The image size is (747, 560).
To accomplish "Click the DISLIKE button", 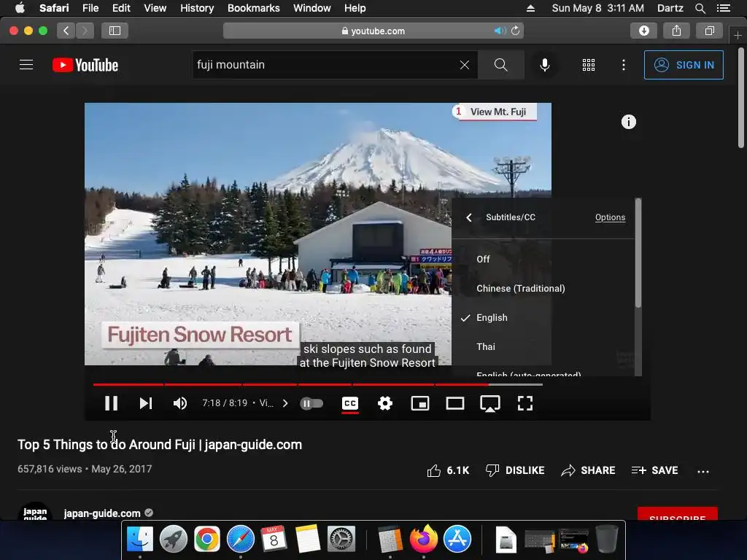I will click(x=515, y=470).
